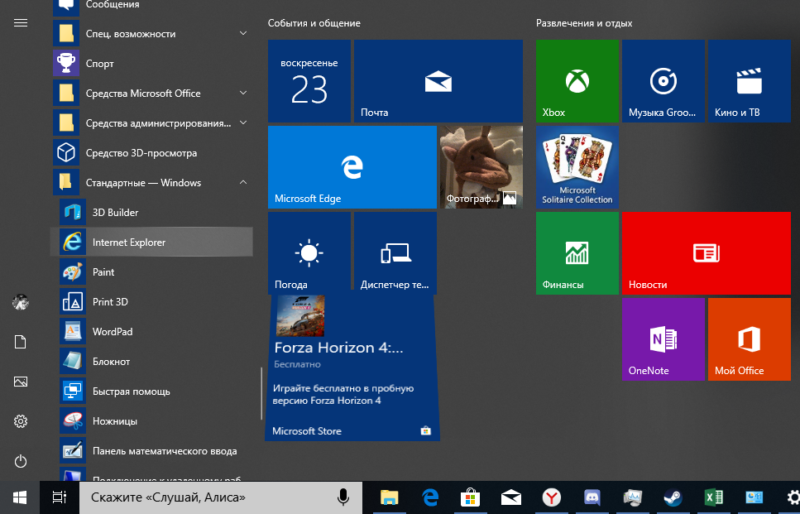Open Documents from Start sidebar
Image resolution: width=800 pixels, height=514 pixels.
(20, 342)
